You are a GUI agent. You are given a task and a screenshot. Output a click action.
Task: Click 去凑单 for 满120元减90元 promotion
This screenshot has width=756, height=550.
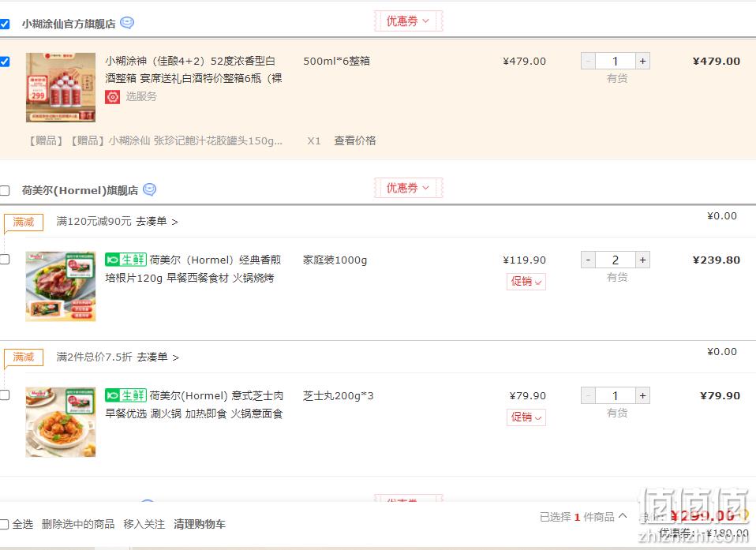[157, 222]
